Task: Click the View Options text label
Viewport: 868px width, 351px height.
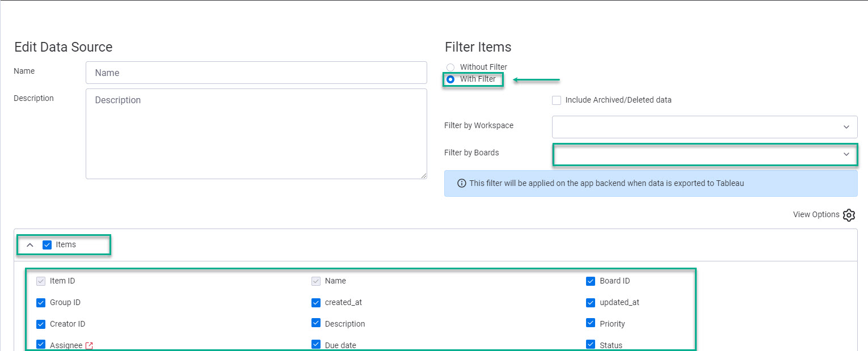Action: [816, 215]
